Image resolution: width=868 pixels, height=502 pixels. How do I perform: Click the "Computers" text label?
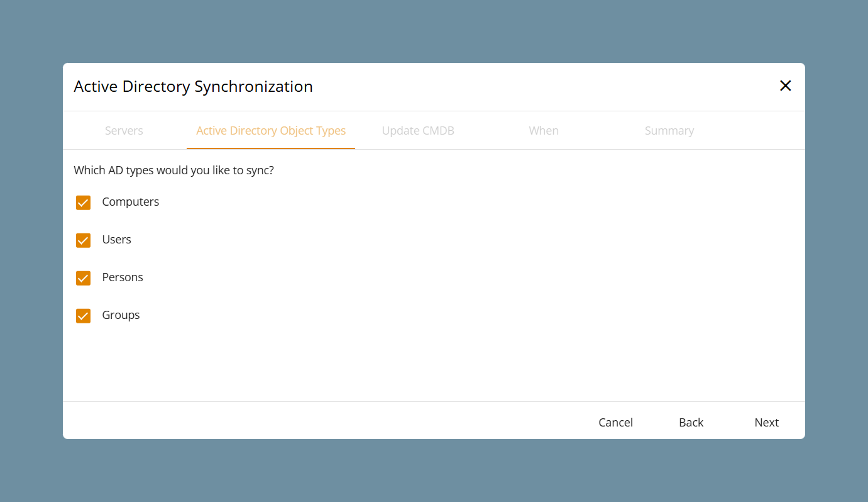click(131, 202)
